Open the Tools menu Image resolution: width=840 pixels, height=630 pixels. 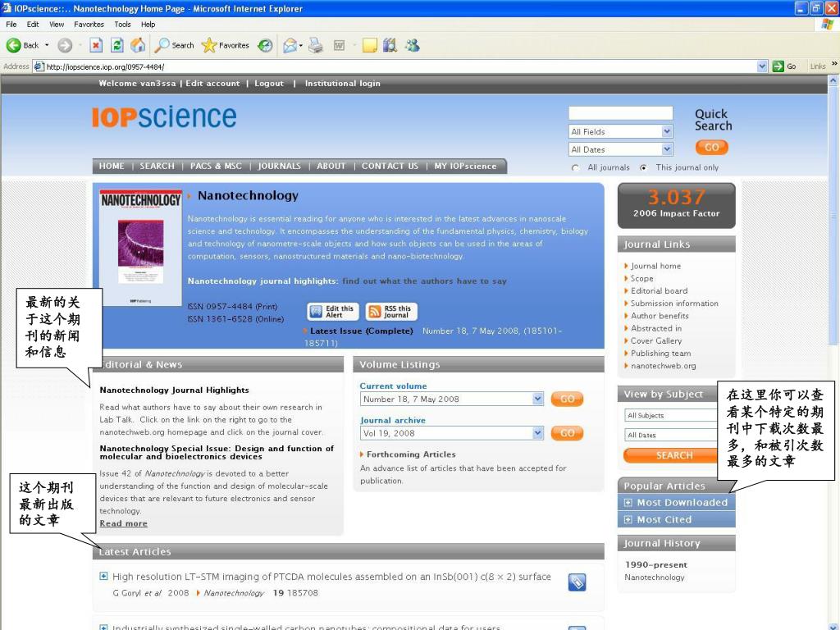point(122,24)
